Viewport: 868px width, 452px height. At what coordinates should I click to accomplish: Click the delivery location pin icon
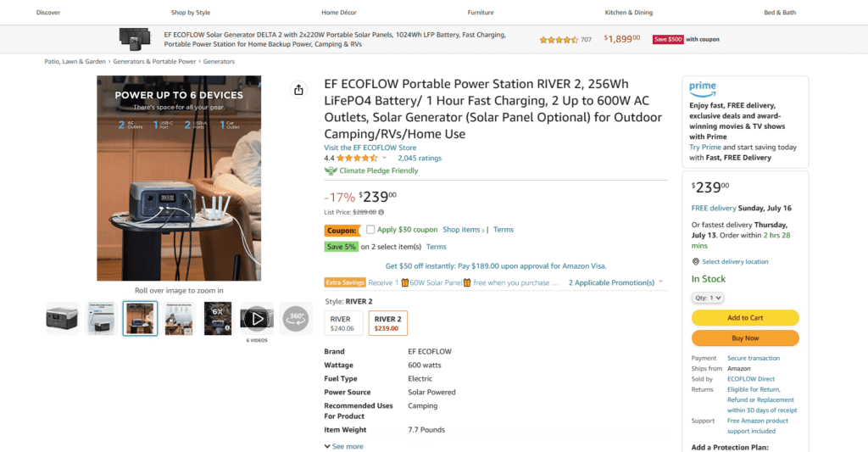(x=696, y=262)
